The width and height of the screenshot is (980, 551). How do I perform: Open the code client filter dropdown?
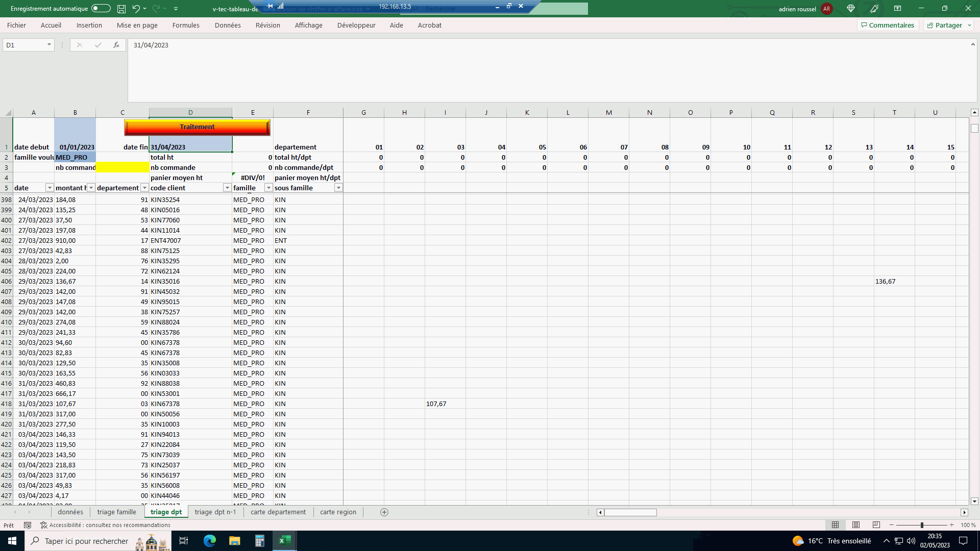click(x=227, y=188)
